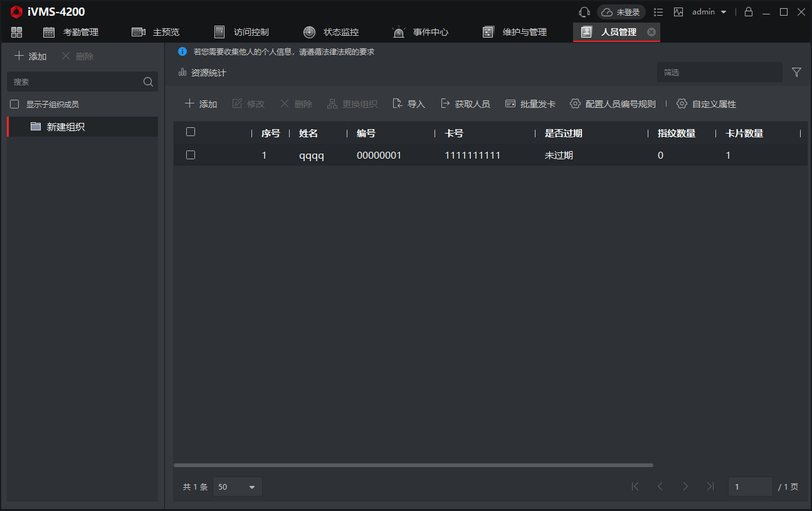Click the magnifier icon in search box

(149, 82)
